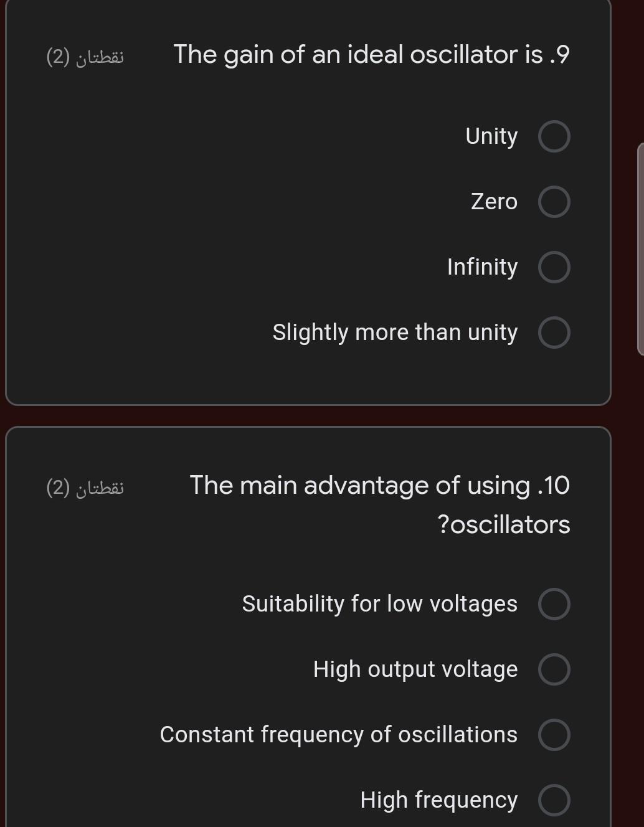Screen dimensions: 644x827
Task: Click the question 9 title text
Action: [x=372, y=55]
